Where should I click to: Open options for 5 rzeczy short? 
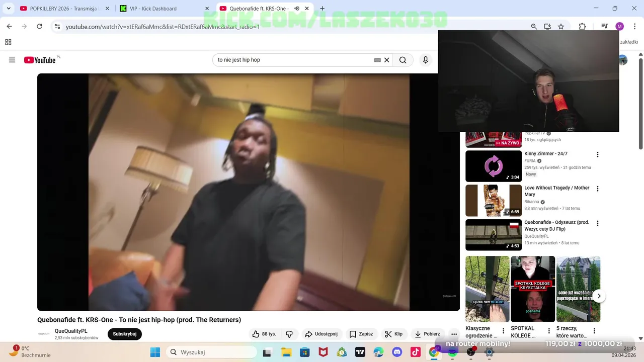(x=594, y=331)
